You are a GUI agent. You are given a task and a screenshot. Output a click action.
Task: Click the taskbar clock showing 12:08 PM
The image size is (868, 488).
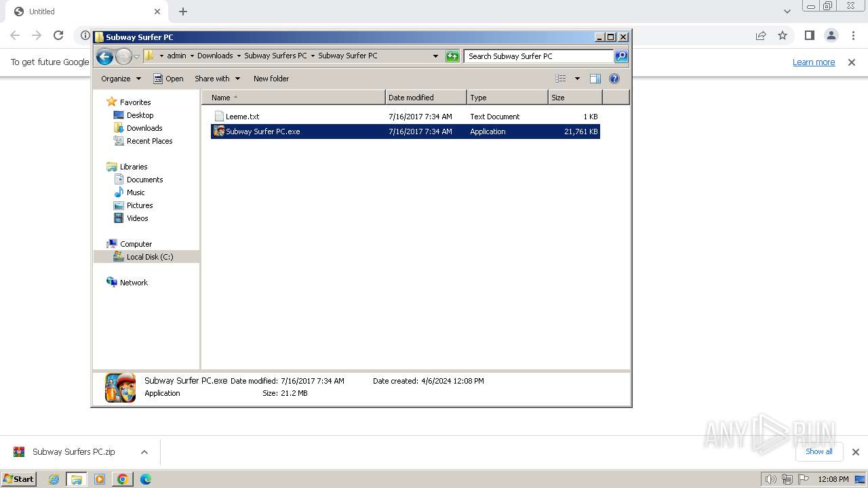(833, 479)
